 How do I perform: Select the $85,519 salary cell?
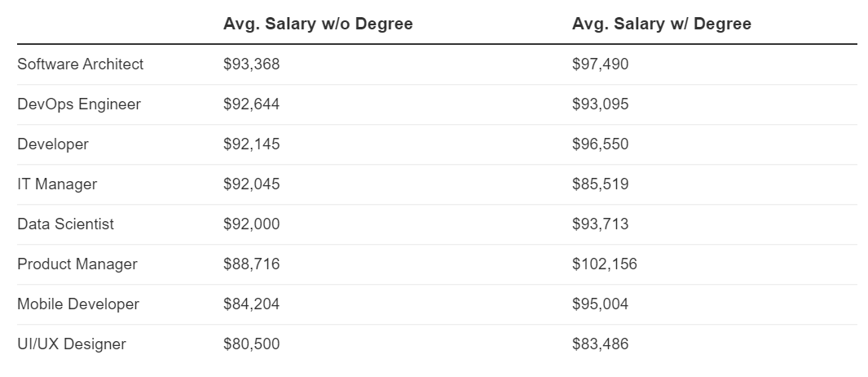coord(600,184)
